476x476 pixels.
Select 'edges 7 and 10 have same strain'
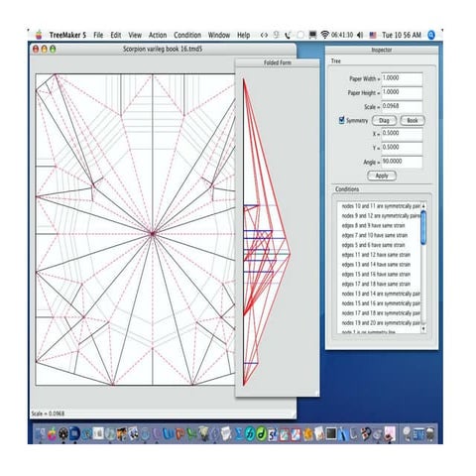point(375,235)
